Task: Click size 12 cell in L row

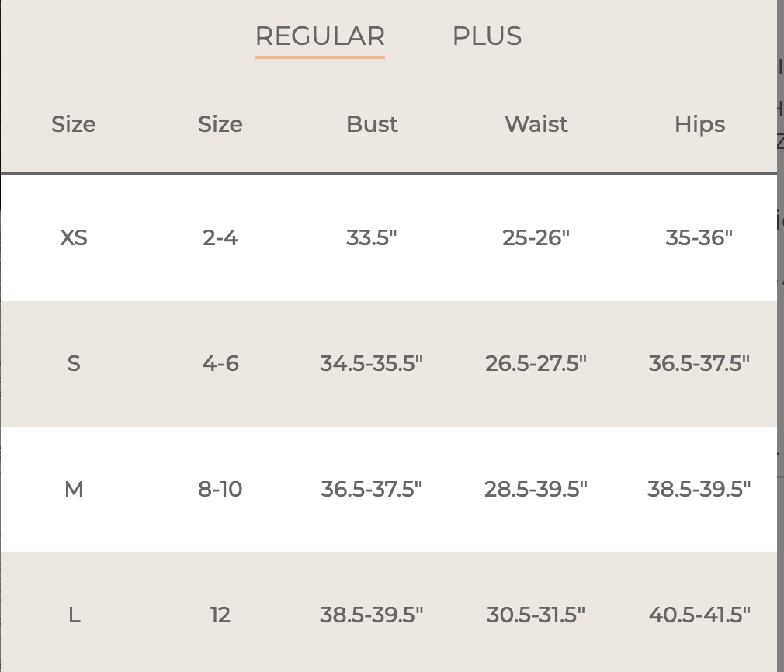Action: [220, 615]
